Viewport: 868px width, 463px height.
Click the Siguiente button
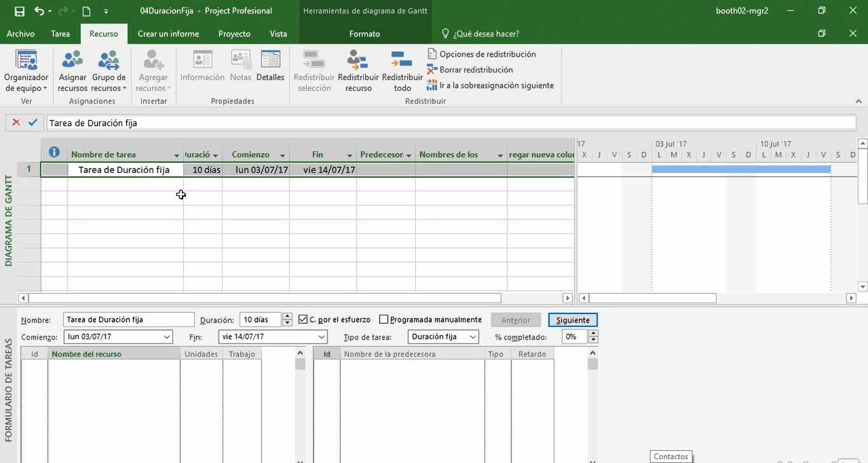coord(572,319)
